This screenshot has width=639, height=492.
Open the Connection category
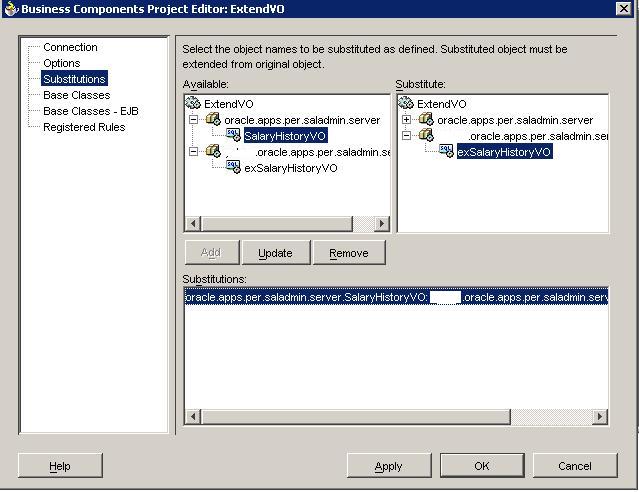point(70,47)
